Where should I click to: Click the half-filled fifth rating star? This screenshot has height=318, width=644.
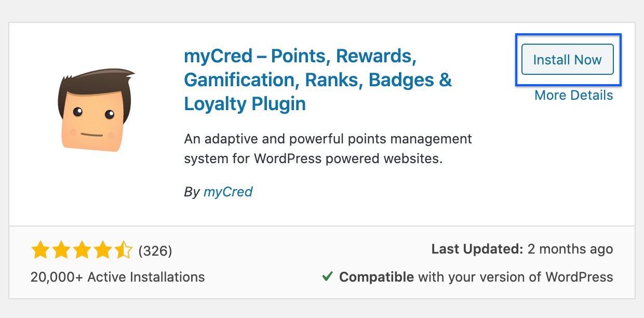coord(124,250)
